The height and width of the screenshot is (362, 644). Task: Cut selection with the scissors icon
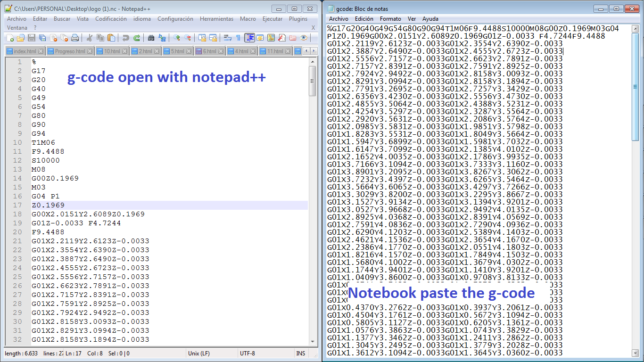click(89, 38)
